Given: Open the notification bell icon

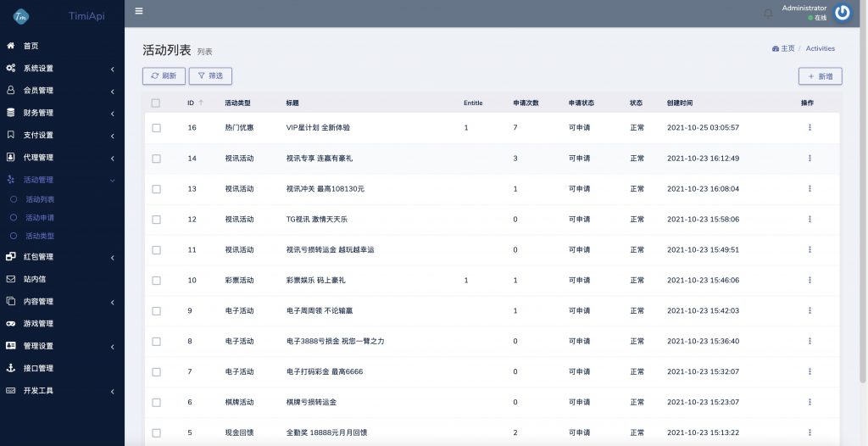Looking at the screenshot, I should pos(768,13).
